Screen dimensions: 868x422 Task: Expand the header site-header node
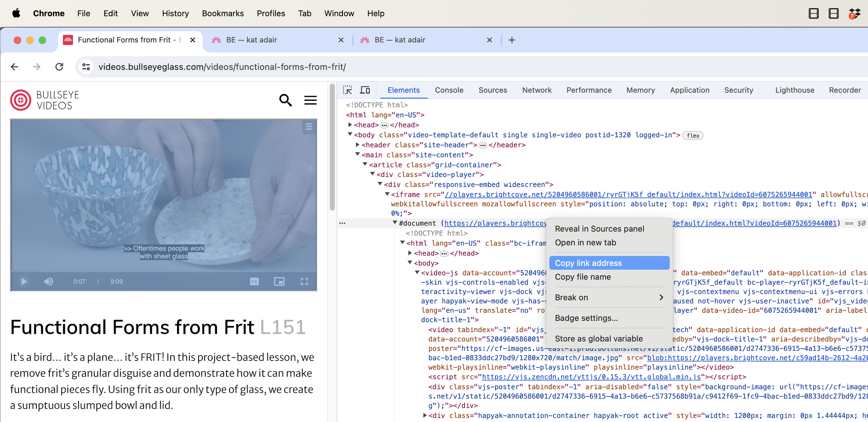(x=358, y=145)
